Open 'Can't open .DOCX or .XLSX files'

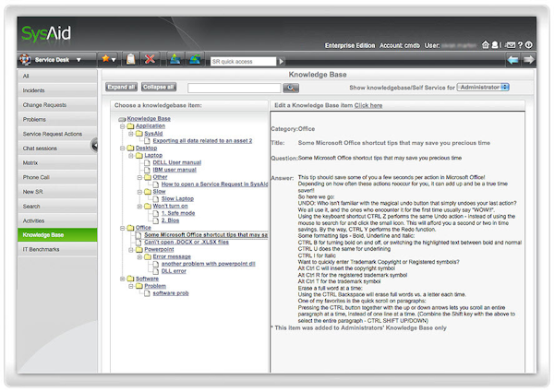(x=187, y=243)
